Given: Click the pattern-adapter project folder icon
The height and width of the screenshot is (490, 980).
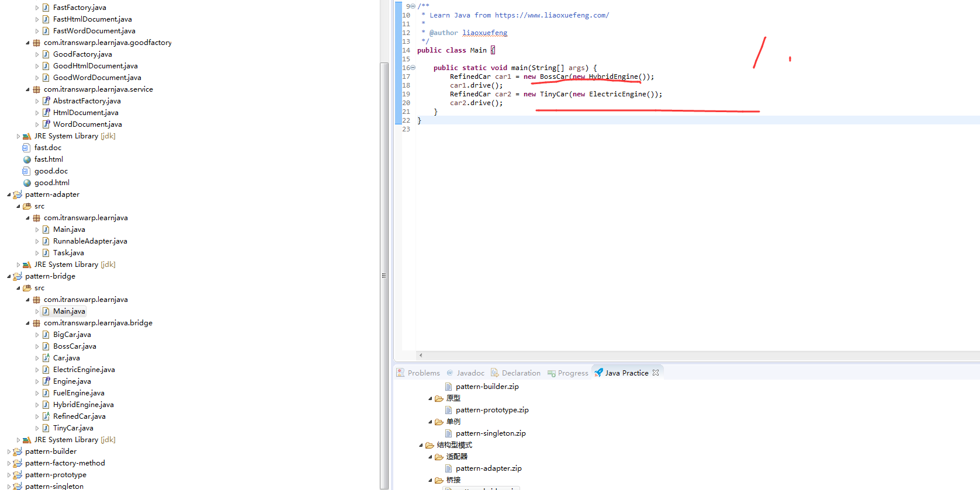Looking at the screenshot, I should click(x=18, y=194).
